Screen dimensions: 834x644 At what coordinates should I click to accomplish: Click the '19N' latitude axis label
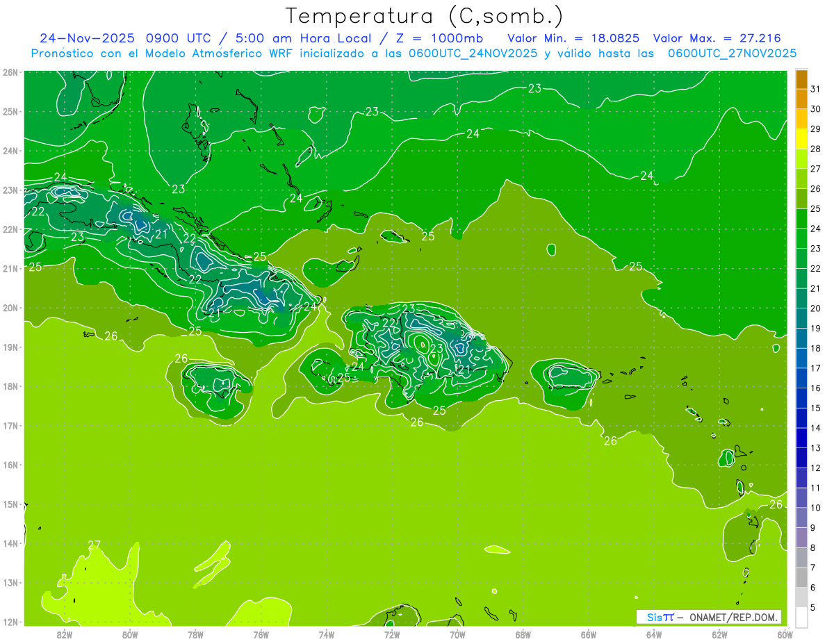10,347
